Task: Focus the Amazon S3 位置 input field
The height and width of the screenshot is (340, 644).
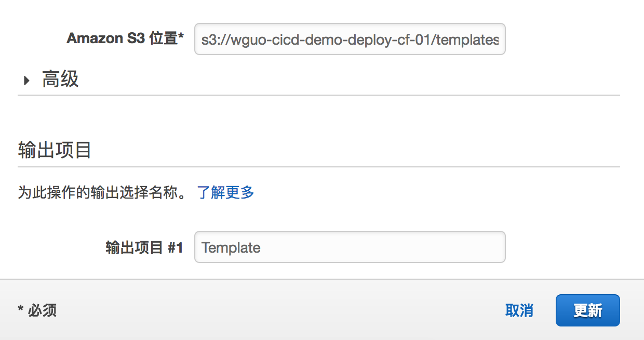Action: [350, 40]
